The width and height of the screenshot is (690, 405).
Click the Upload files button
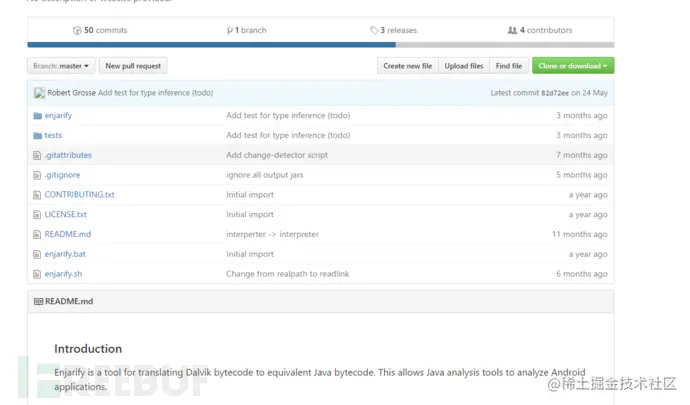pyautogui.click(x=464, y=66)
